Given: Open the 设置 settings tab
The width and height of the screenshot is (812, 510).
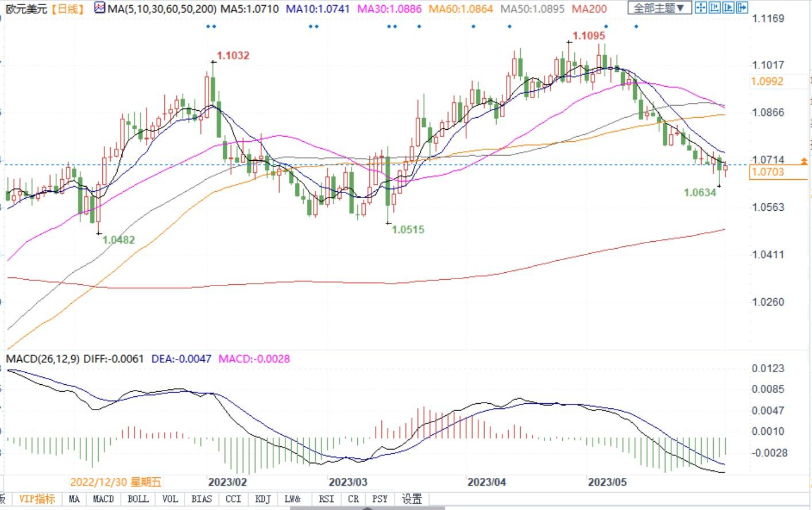Looking at the screenshot, I should point(412,499).
